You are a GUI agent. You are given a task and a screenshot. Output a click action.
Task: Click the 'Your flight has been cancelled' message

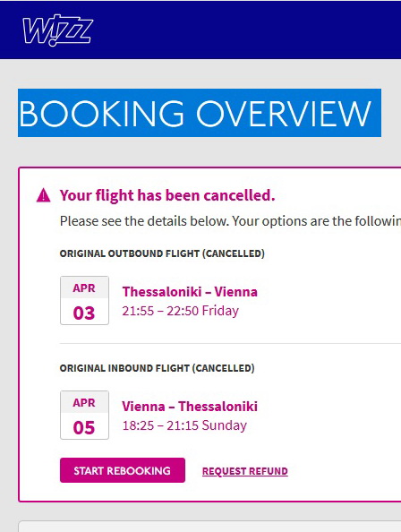click(167, 195)
